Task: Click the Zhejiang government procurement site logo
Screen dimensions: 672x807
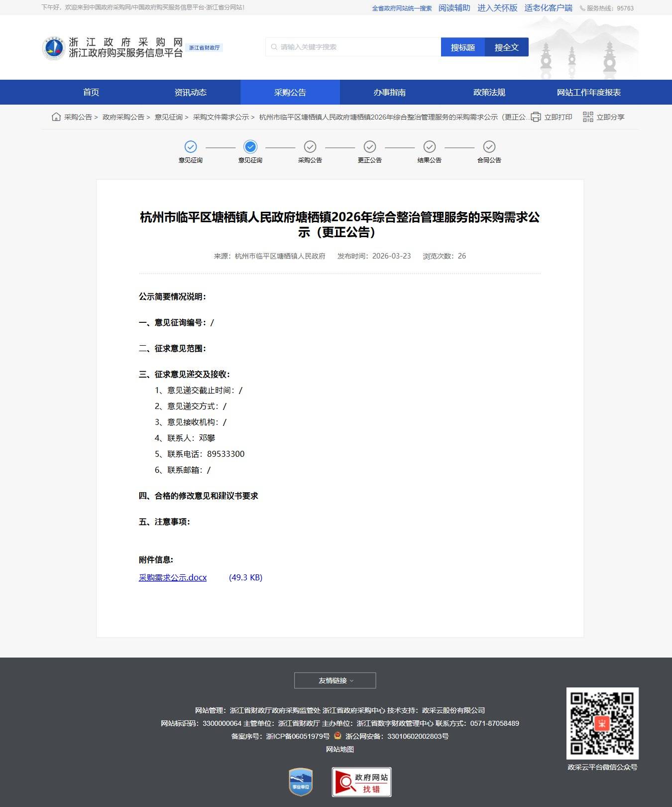Action: click(54, 48)
